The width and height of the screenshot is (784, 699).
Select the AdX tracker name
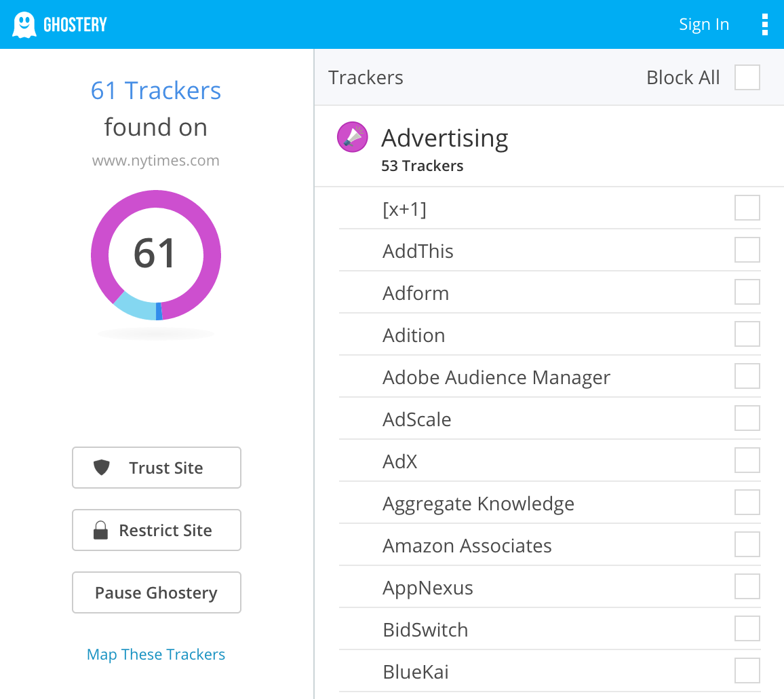point(400,461)
